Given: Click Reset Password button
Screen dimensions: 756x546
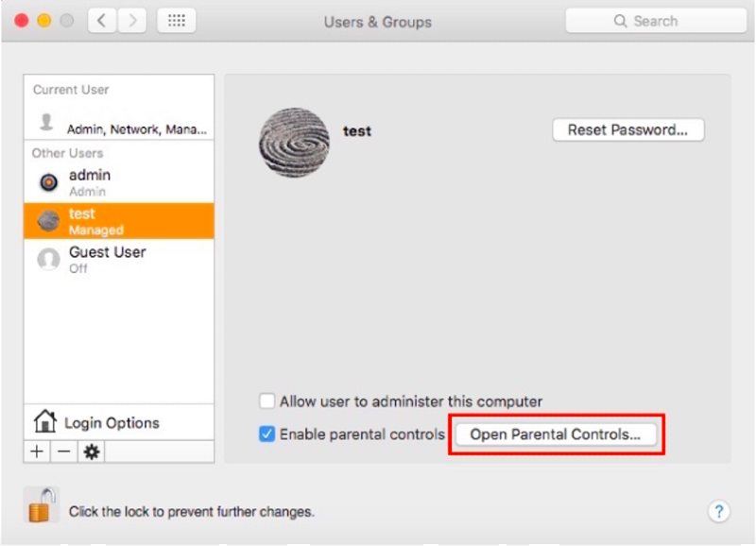Looking at the screenshot, I should point(627,129).
